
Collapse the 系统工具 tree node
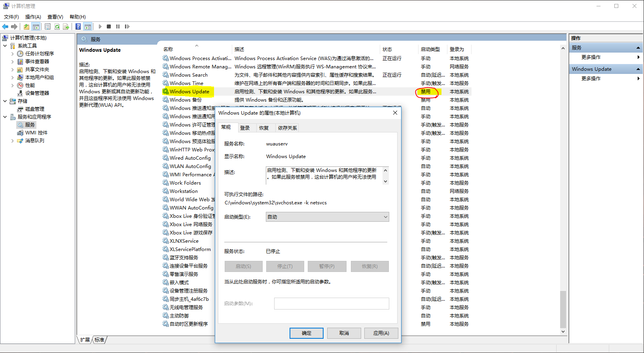click(x=5, y=46)
